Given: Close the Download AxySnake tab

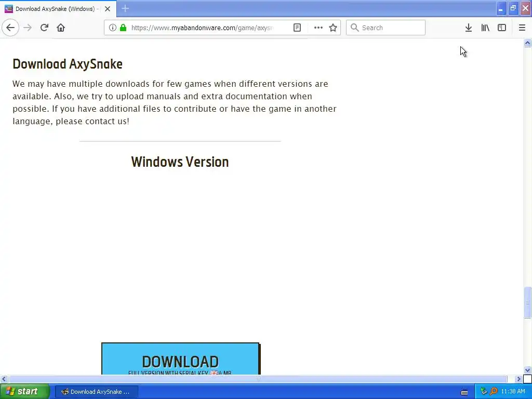Looking at the screenshot, I should [108, 9].
